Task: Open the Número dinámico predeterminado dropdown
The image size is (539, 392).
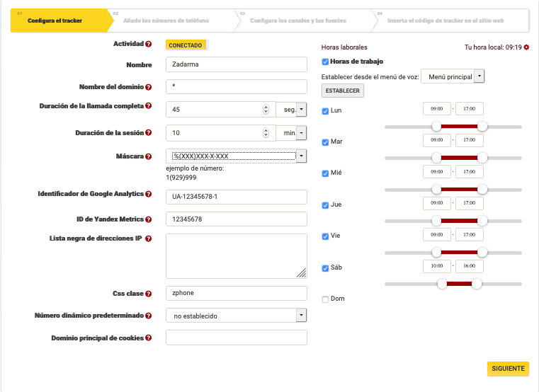Action: [236, 316]
